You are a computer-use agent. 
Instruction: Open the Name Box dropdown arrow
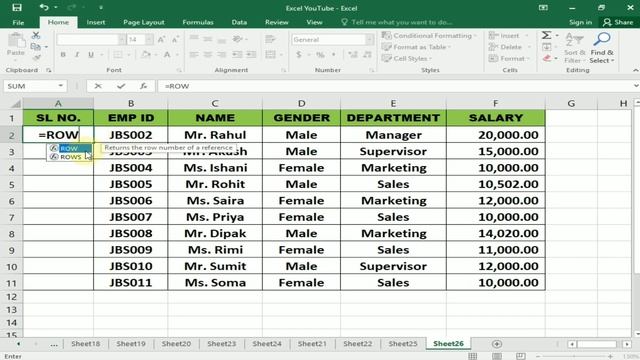tap(60, 86)
